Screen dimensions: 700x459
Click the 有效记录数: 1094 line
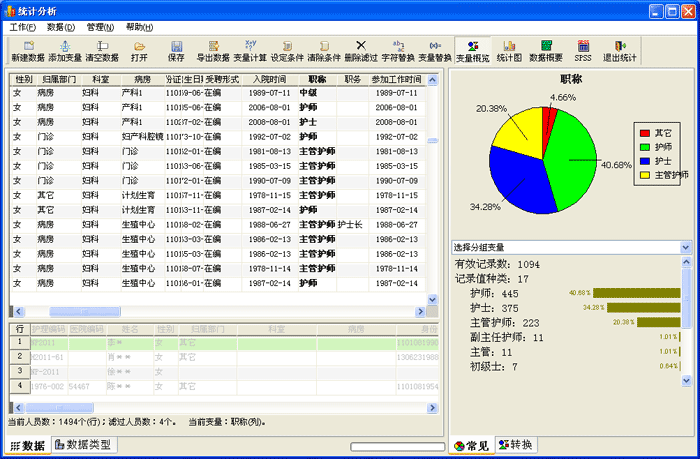(497, 264)
